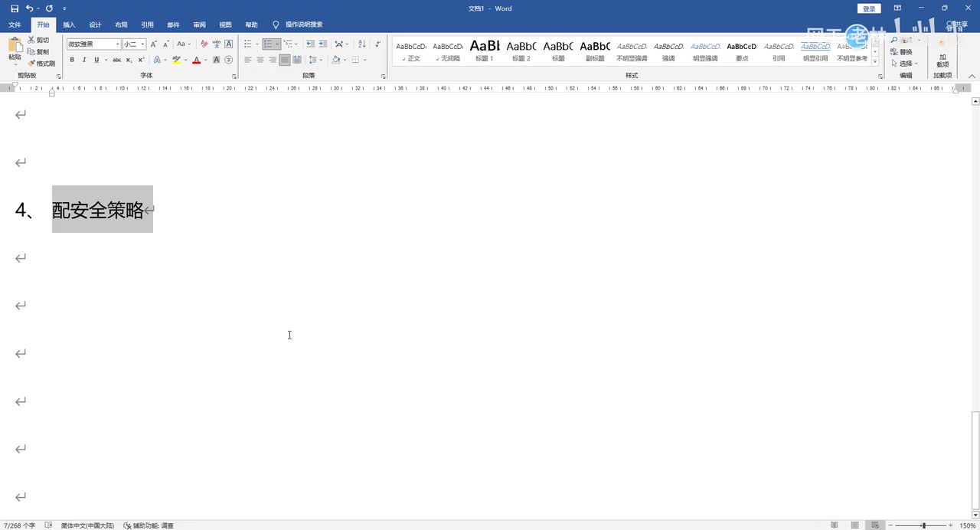Click the word count 7/268 个字
Image resolution: width=980 pixels, height=530 pixels.
click(x=20, y=525)
